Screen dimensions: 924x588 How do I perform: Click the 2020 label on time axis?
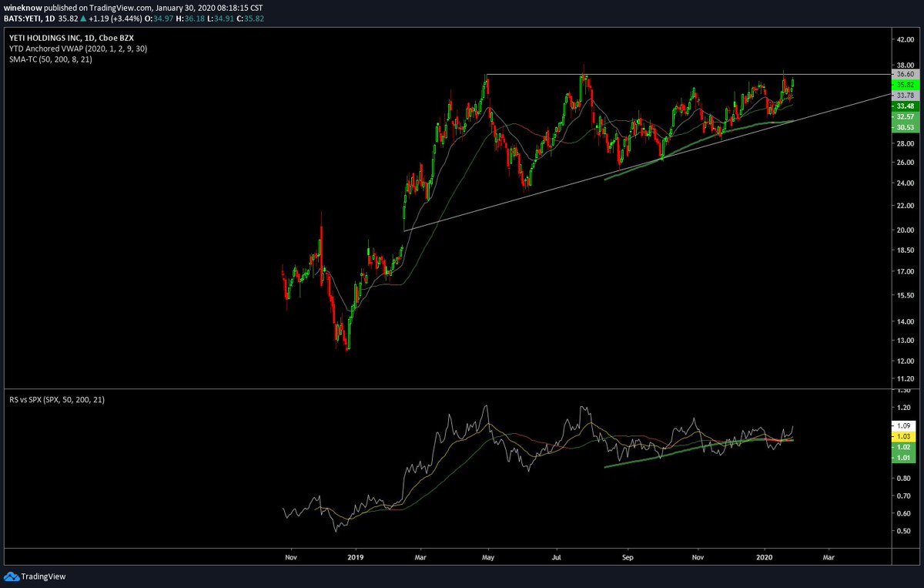pos(765,556)
